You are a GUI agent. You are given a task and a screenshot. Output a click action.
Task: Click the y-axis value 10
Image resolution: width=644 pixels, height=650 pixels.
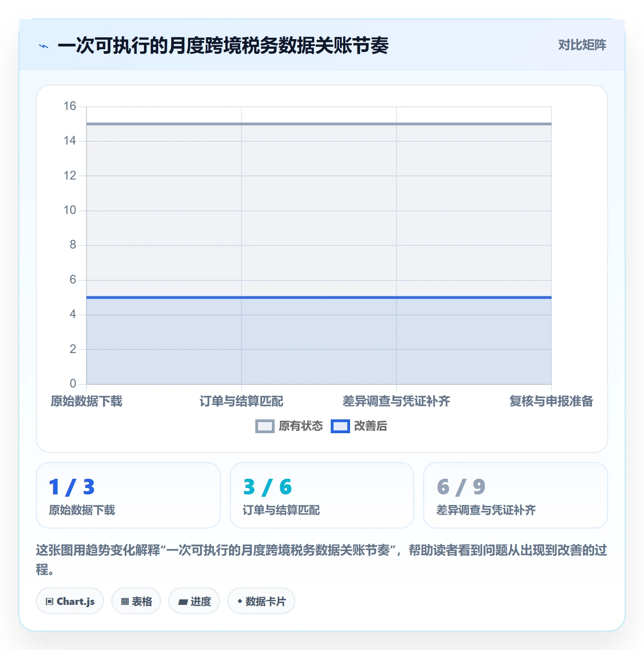pos(70,210)
